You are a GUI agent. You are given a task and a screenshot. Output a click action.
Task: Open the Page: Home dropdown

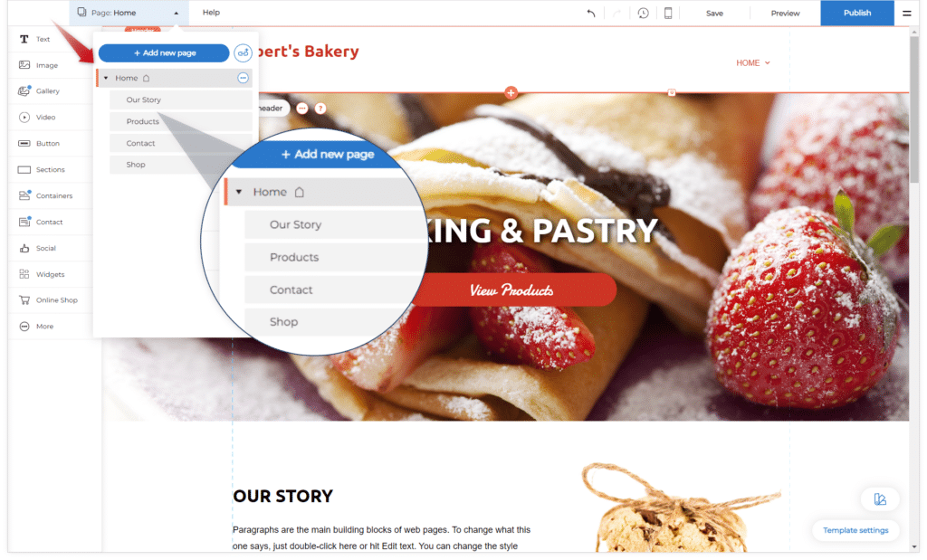point(129,13)
